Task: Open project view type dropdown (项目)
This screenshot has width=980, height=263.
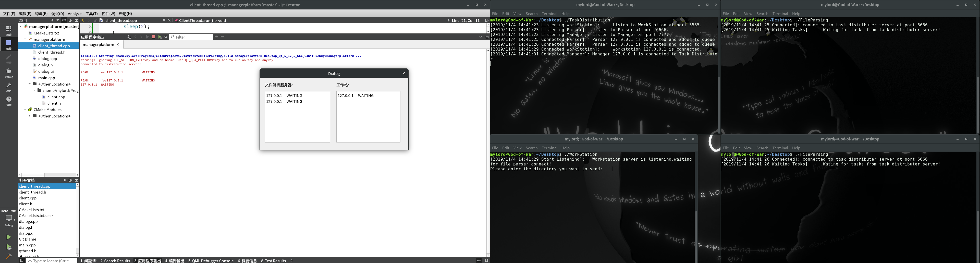Action: pos(36,20)
